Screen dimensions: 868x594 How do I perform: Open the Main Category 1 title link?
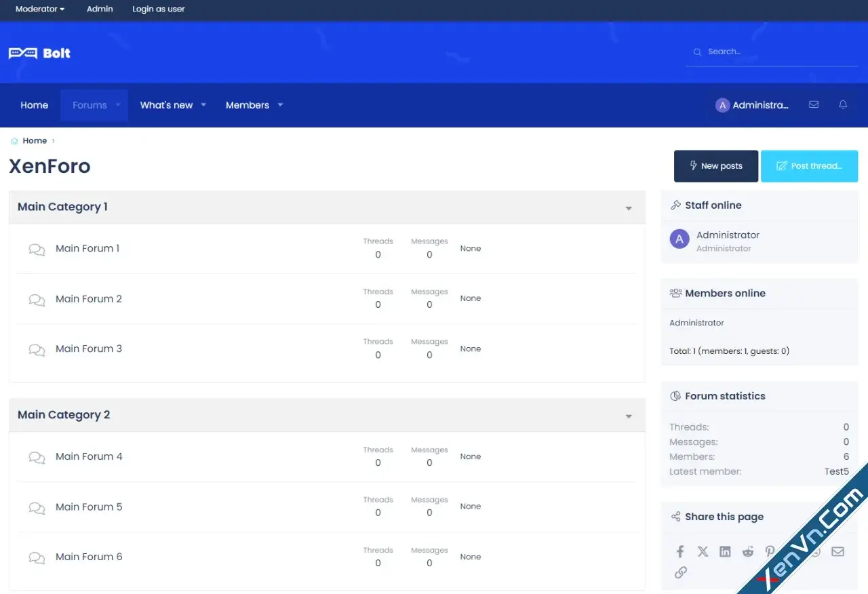click(x=62, y=207)
